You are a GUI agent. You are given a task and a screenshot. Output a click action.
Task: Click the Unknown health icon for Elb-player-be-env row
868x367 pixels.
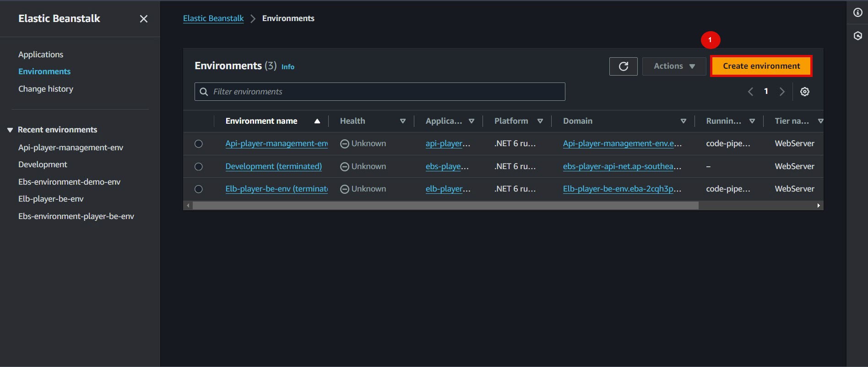pyautogui.click(x=345, y=189)
